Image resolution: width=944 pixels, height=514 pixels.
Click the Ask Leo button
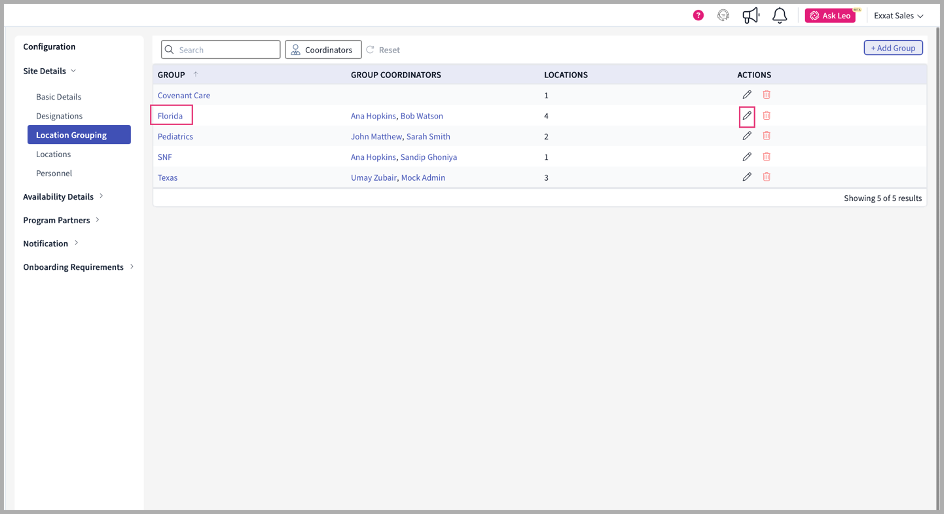click(x=830, y=16)
